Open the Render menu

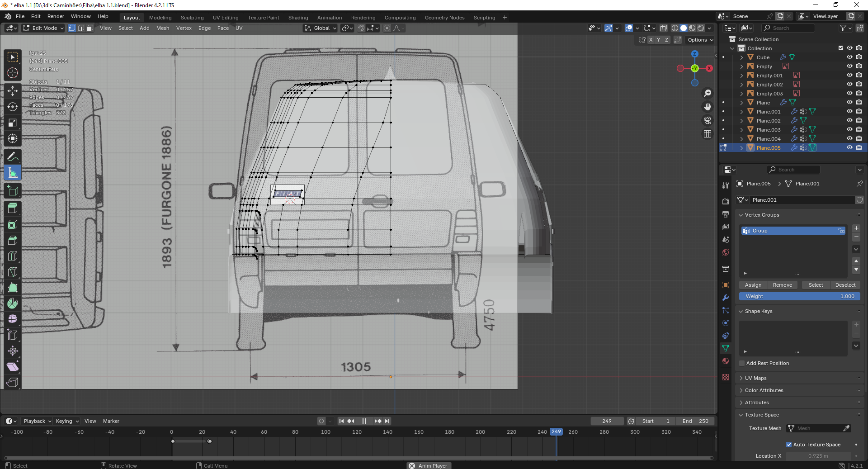tap(56, 16)
